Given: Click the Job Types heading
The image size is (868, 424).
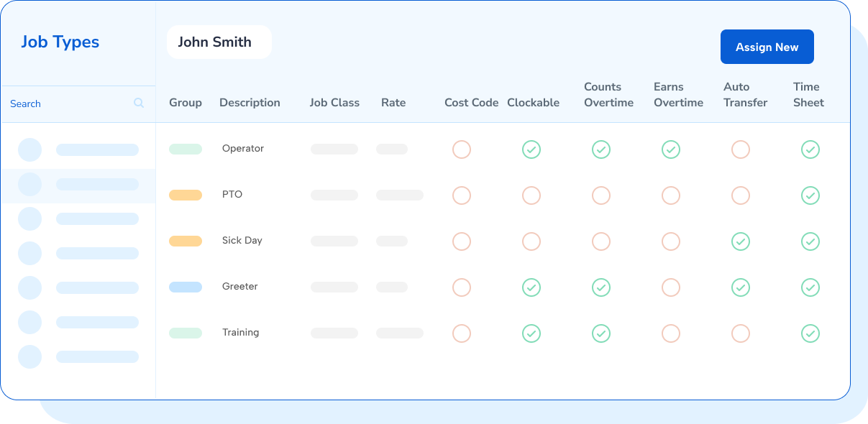Looking at the screenshot, I should click(60, 42).
